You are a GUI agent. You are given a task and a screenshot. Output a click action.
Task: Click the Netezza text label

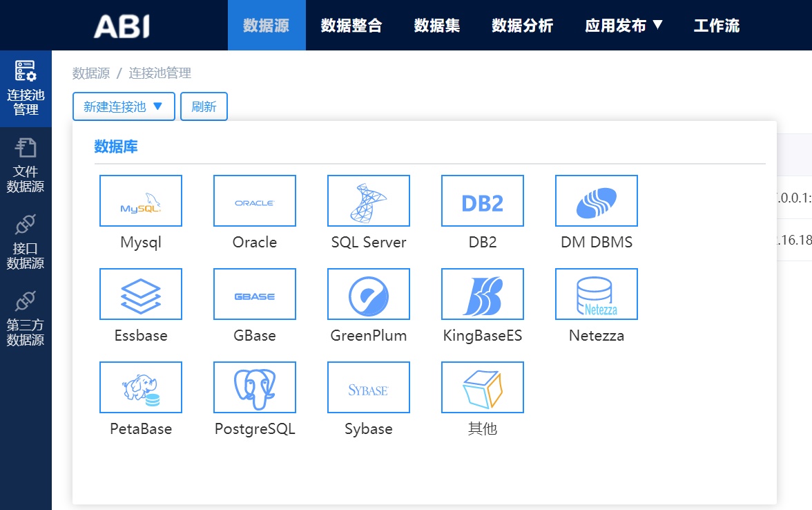coord(597,335)
